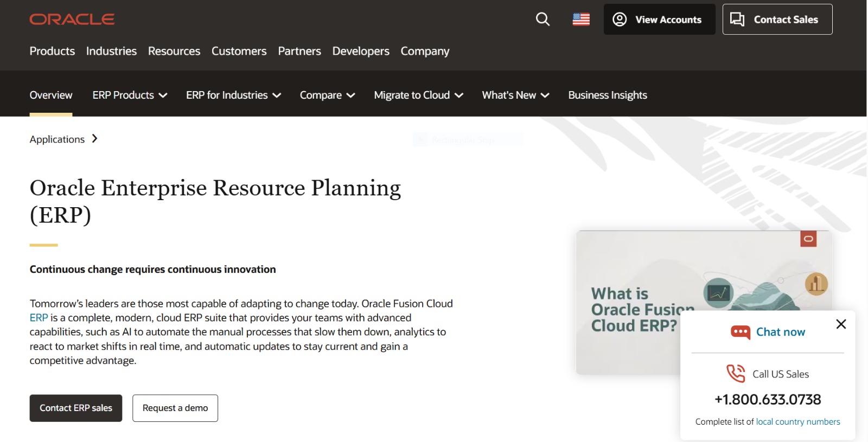This screenshot has width=868, height=442.
Task: Expand the ERP Products dropdown
Action: (130, 95)
